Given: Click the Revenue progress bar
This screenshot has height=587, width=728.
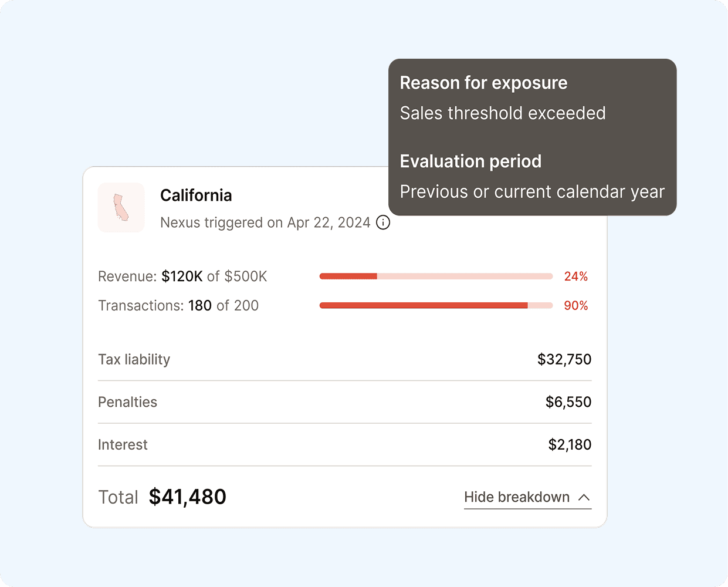Looking at the screenshot, I should 436,276.
